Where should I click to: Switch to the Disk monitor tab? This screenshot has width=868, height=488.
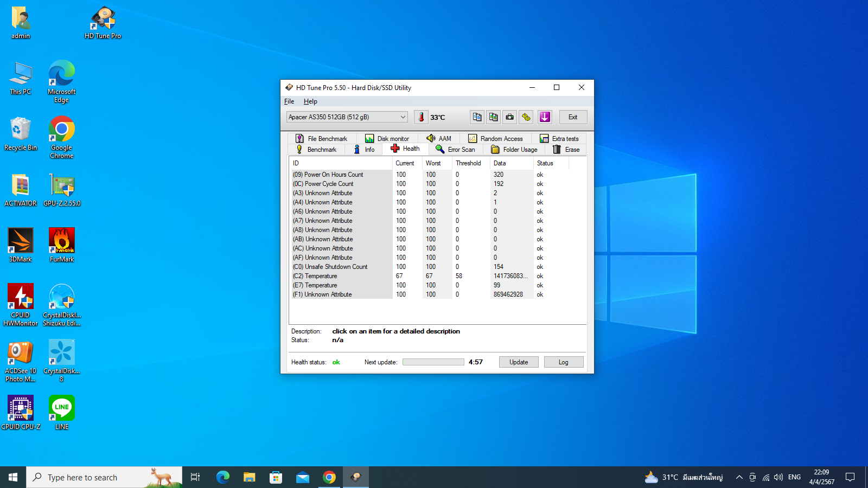[x=387, y=139]
